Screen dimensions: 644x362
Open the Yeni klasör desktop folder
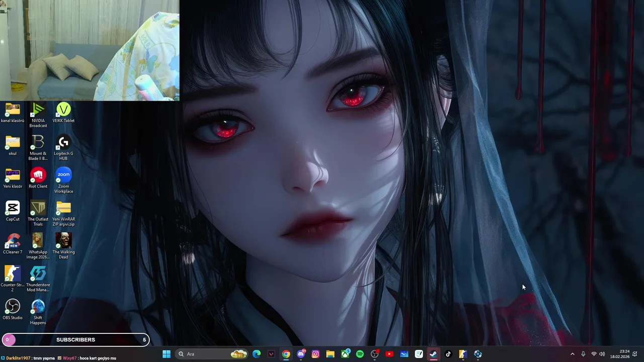[x=13, y=178]
